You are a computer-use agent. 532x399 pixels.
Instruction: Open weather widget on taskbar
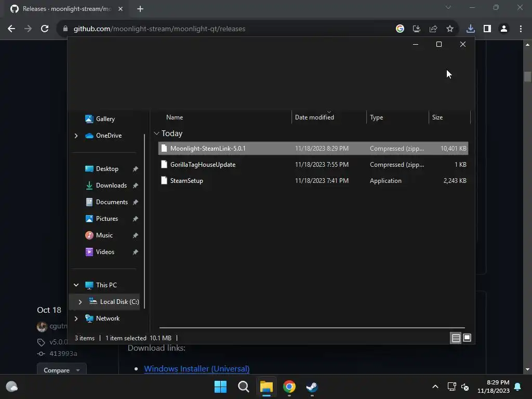coord(12,387)
